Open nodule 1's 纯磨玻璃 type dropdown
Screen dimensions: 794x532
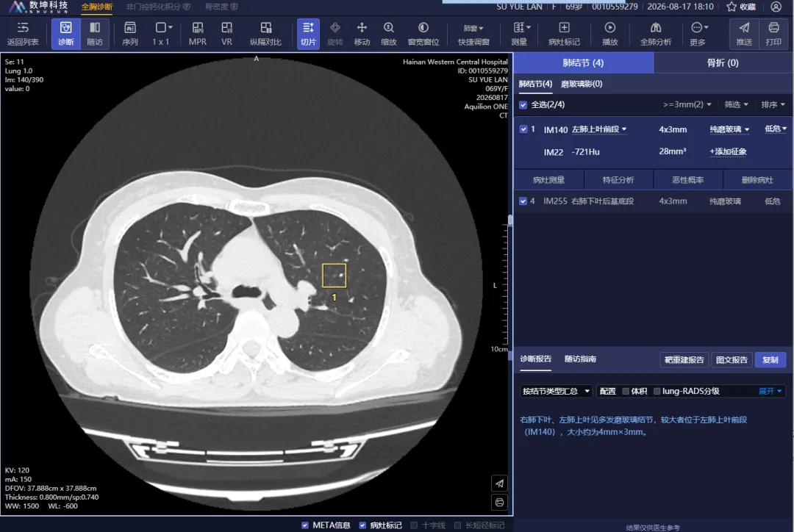pyautogui.click(x=729, y=129)
